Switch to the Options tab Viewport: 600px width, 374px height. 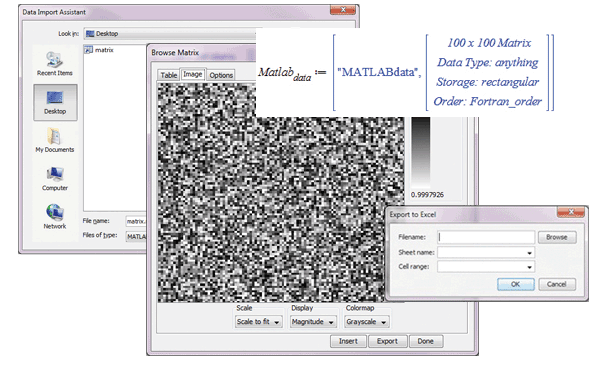(221, 75)
